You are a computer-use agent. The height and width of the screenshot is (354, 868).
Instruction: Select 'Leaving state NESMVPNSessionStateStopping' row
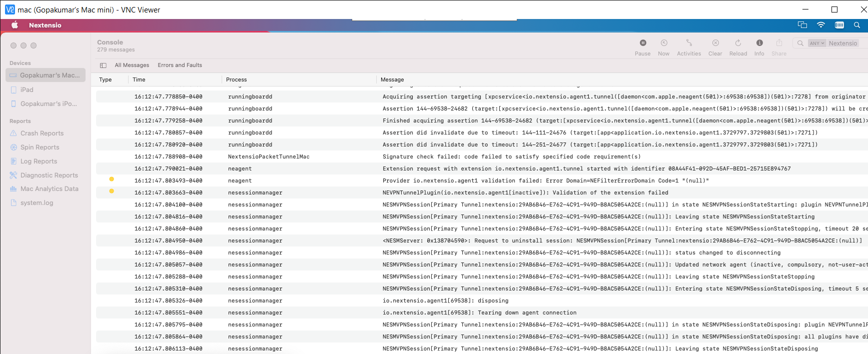click(482, 276)
